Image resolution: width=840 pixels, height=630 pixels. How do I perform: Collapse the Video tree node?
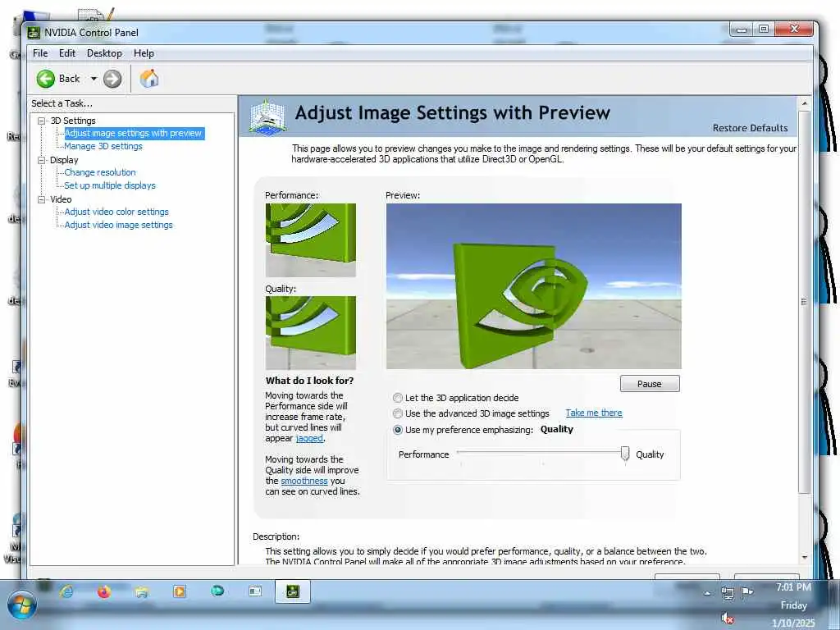[41, 199]
